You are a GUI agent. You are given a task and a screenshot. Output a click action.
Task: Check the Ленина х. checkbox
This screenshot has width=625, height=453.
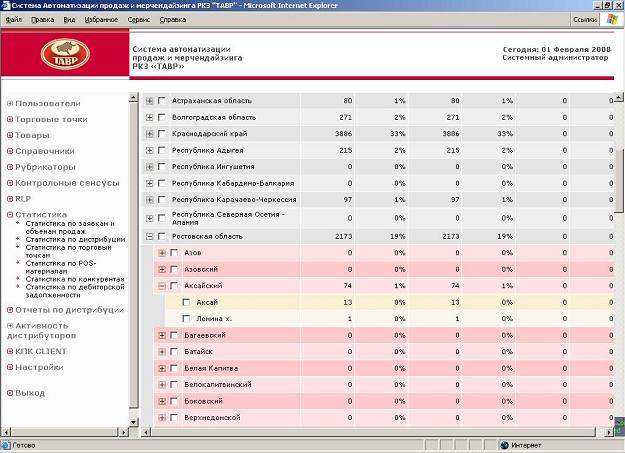pos(186,319)
